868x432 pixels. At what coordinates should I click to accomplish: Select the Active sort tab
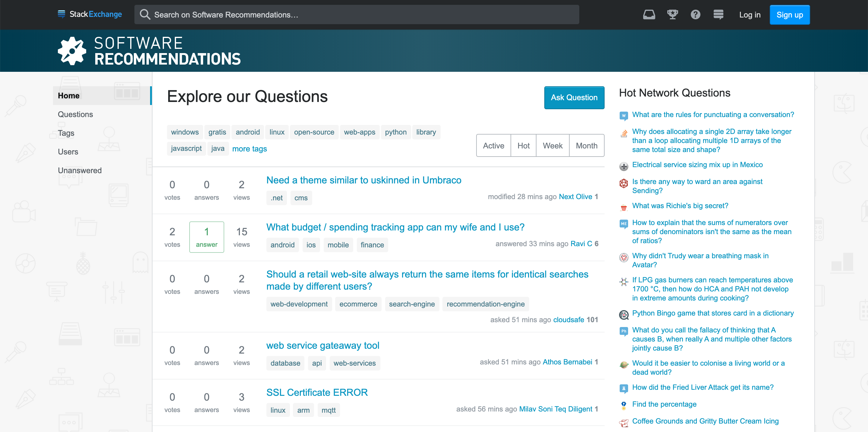click(x=493, y=146)
